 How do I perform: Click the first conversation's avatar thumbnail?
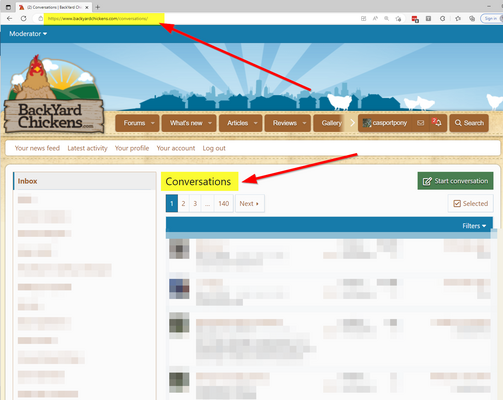coord(179,249)
